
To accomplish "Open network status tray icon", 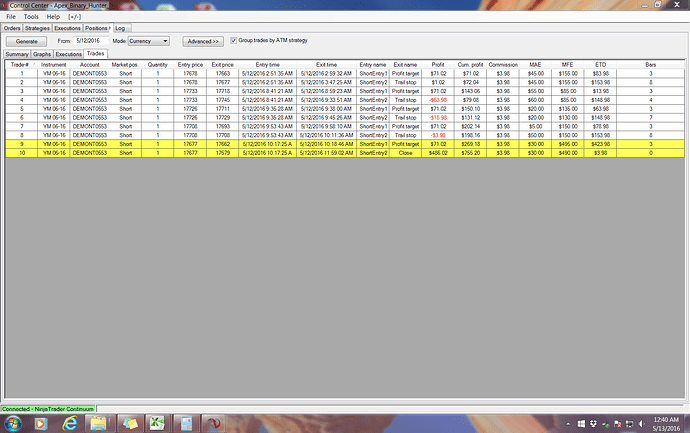I will coord(629,424).
